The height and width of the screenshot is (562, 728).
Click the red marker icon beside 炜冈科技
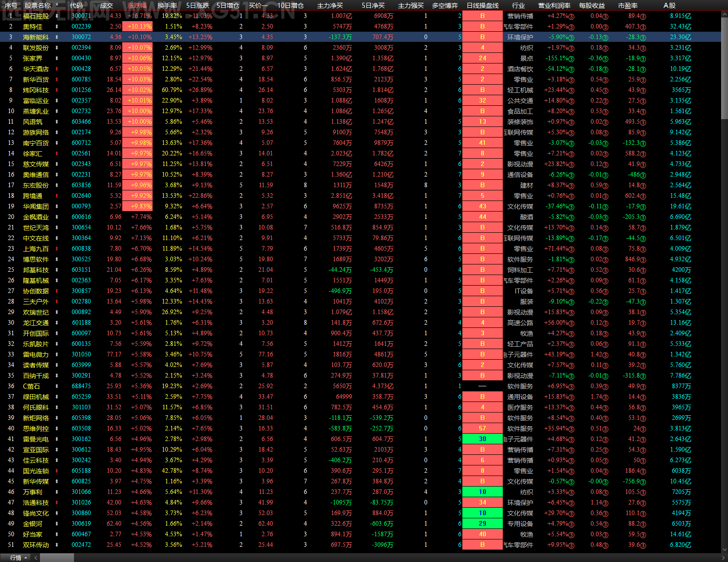[x=57, y=90]
